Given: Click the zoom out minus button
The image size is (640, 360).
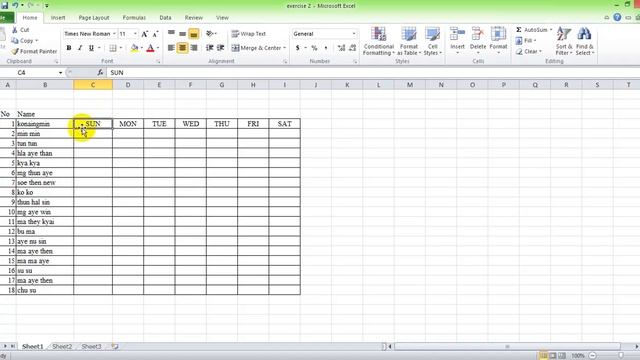Looking at the screenshot, I should click(593, 356).
